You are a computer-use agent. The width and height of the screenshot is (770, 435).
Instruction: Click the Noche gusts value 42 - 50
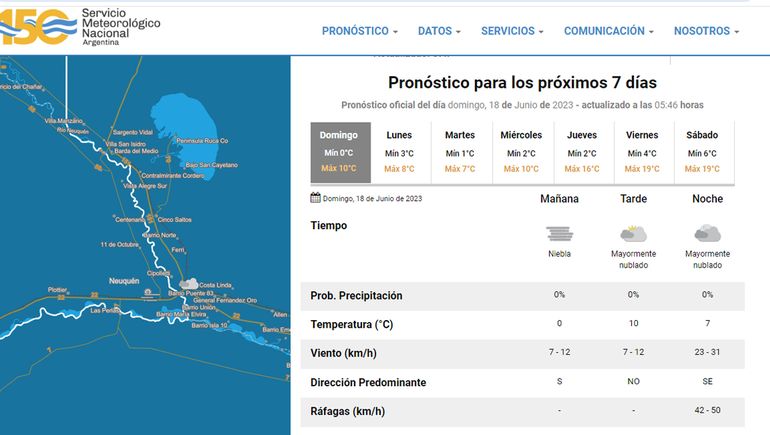click(x=707, y=410)
